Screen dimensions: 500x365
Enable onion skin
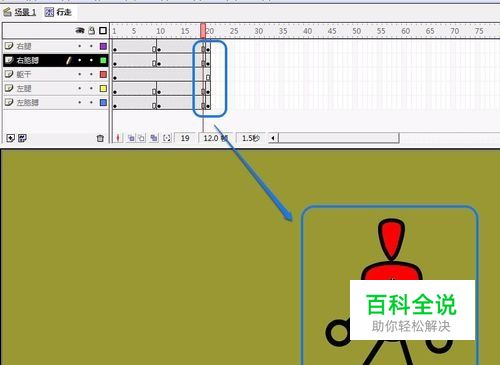coord(131,138)
